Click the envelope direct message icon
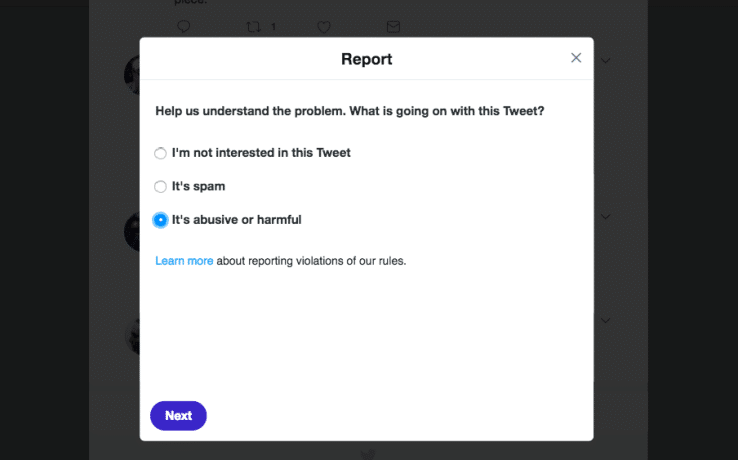Image resolution: width=738 pixels, height=460 pixels. coord(393,27)
